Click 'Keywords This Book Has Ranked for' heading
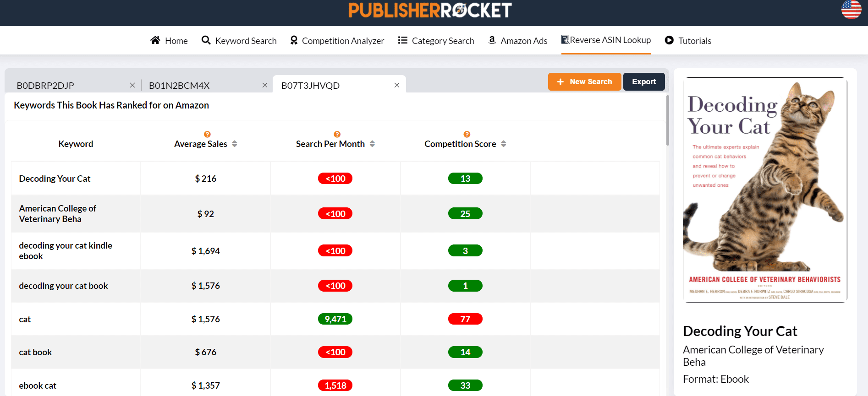Viewport: 868px width, 396px height. click(x=111, y=105)
